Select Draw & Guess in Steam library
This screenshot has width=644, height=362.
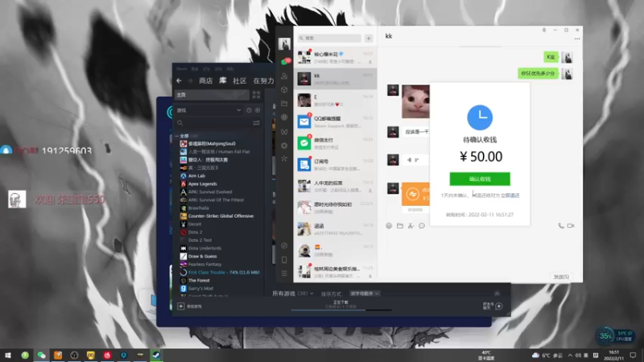tap(203, 256)
